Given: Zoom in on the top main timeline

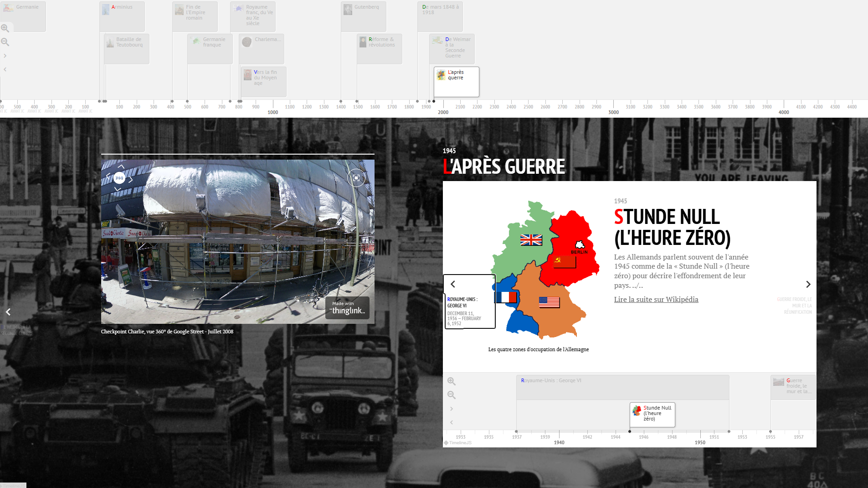Looking at the screenshot, I should pos(5,28).
